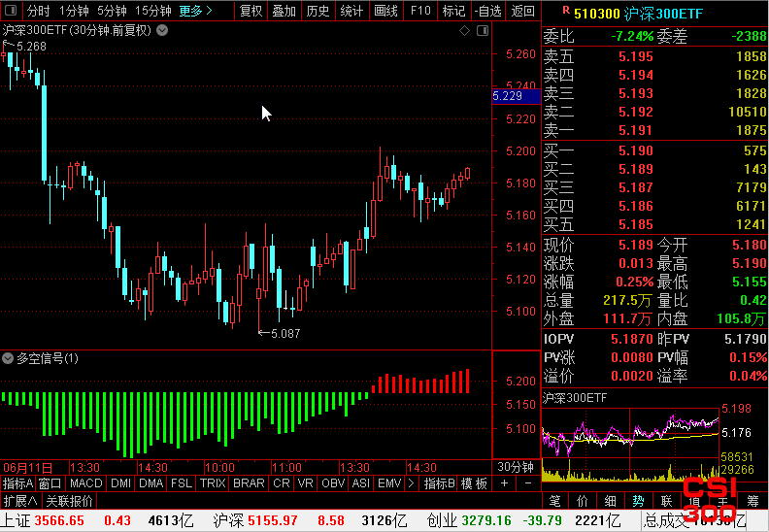The height and width of the screenshot is (532, 769).
Task: Select the 5分钟 period
Action: coord(112,11)
